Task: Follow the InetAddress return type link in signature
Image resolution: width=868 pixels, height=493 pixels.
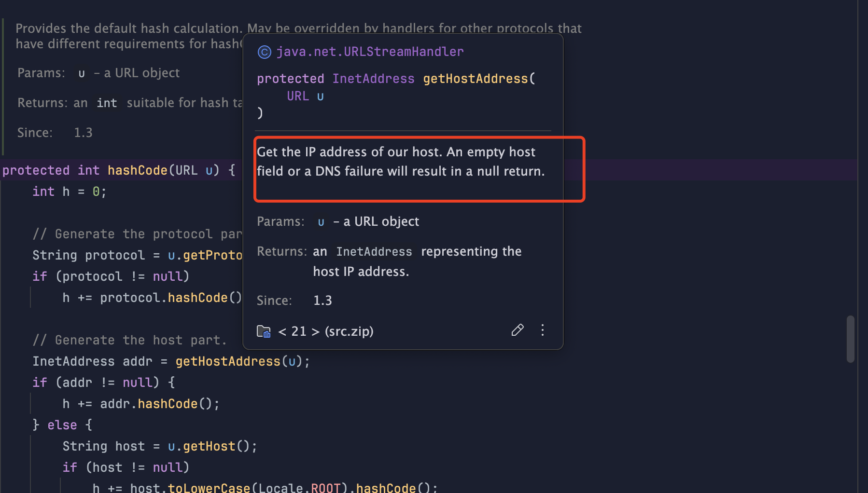Action: (373, 79)
